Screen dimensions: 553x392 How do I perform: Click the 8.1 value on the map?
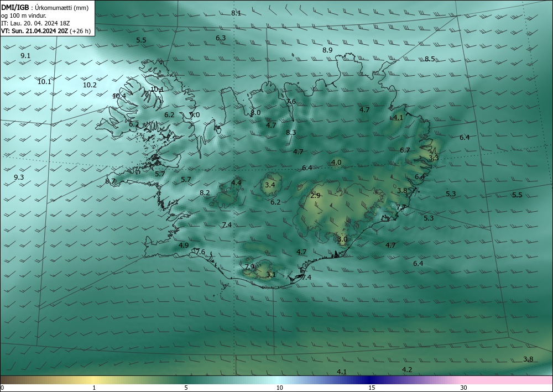pos(236,13)
